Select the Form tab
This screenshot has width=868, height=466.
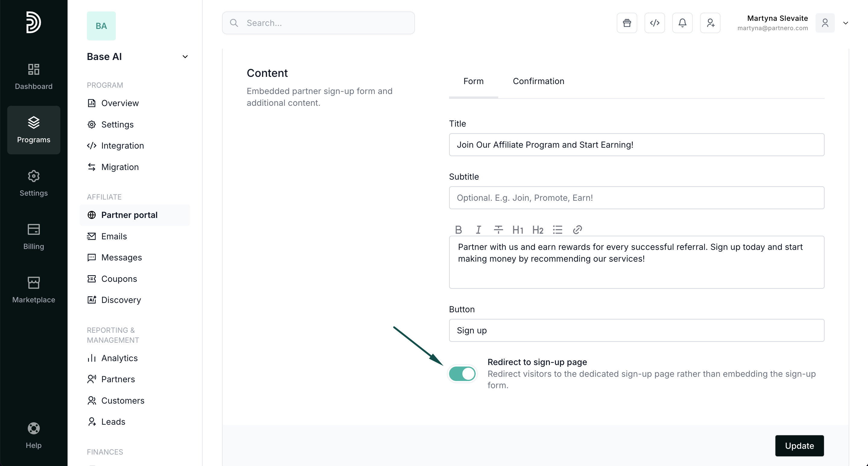pyautogui.click(x=473, y=81)
